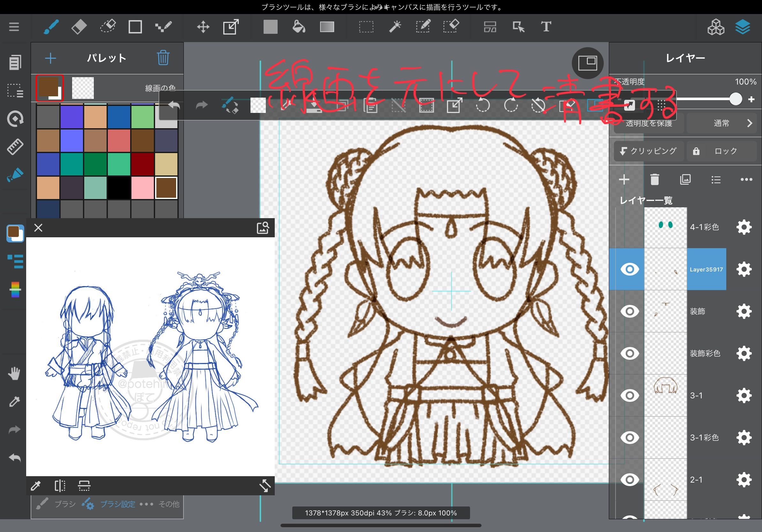Viewport: 762px width, 532px height.
Task: Select the Bucket fill tool
Action: pos(298,26)
